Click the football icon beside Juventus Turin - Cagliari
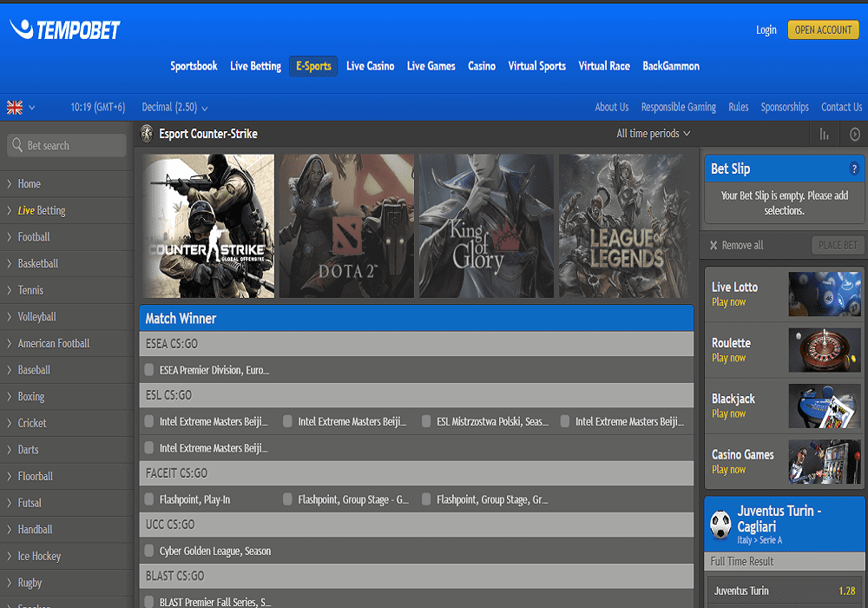The height and width of the screenshot is (608, 868). click(x=720, y=524)
